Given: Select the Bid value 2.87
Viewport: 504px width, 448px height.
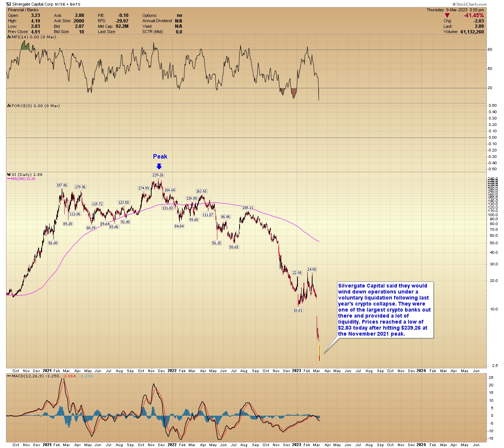Looking at the screenshot, I should coord(79,26).
